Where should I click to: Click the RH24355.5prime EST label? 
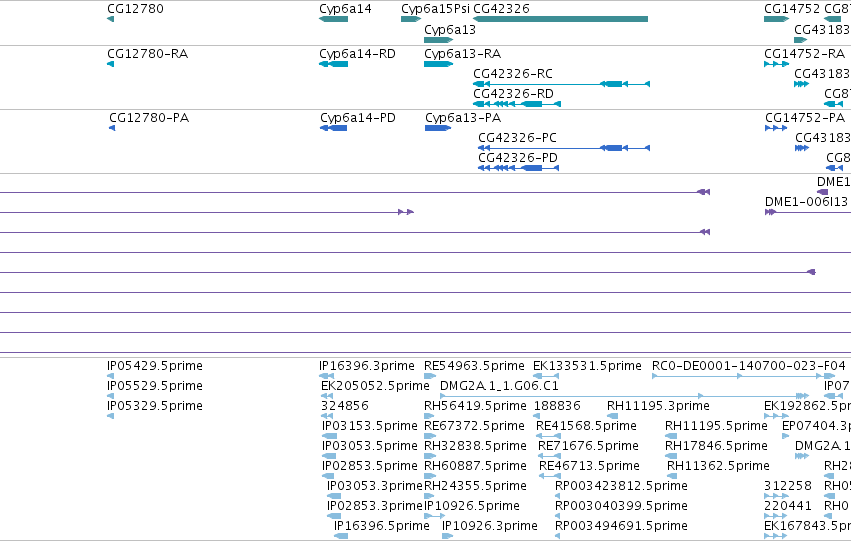pyautogui.click(x=475, y=486)
